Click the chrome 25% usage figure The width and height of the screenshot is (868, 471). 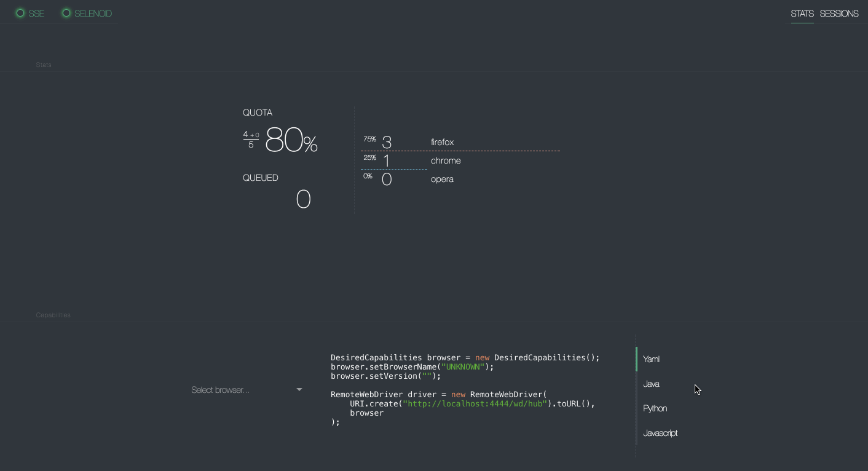pos(369,157)
